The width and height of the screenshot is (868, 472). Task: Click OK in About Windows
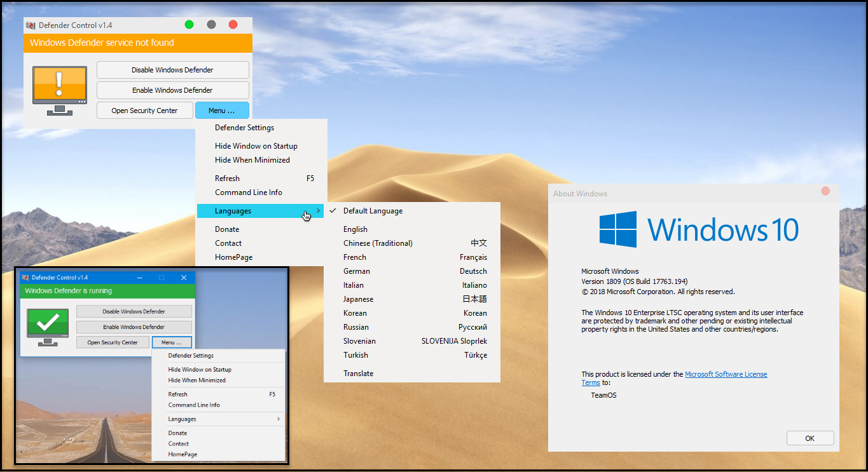(809, 438)
